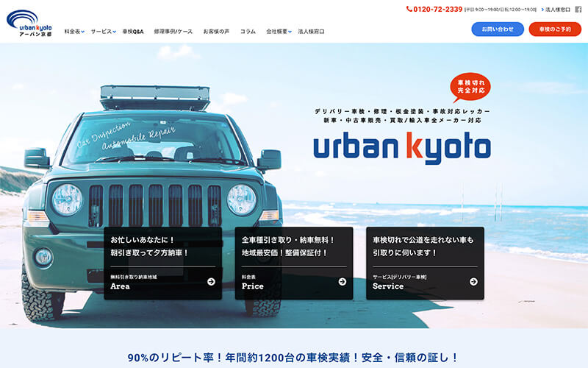Click the 全車種引き取り・納車無料！ card text
This screenshot has width=588, height=368.
pos(288,240)
